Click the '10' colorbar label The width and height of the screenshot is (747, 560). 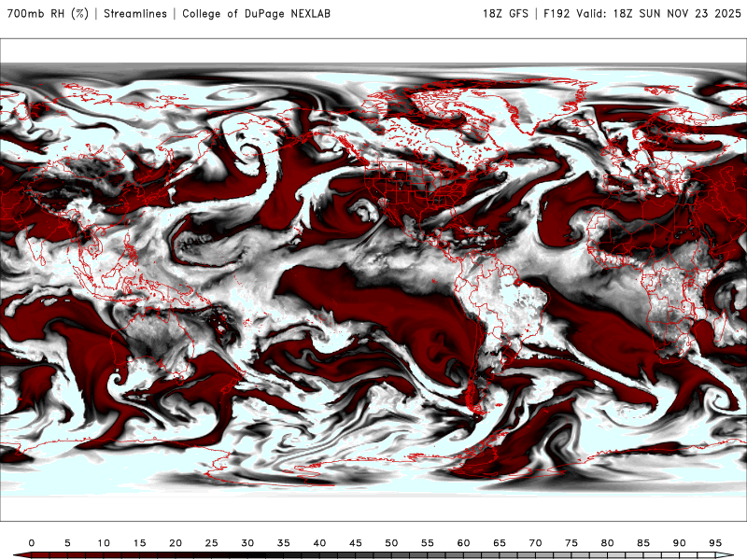click(104, 543)
